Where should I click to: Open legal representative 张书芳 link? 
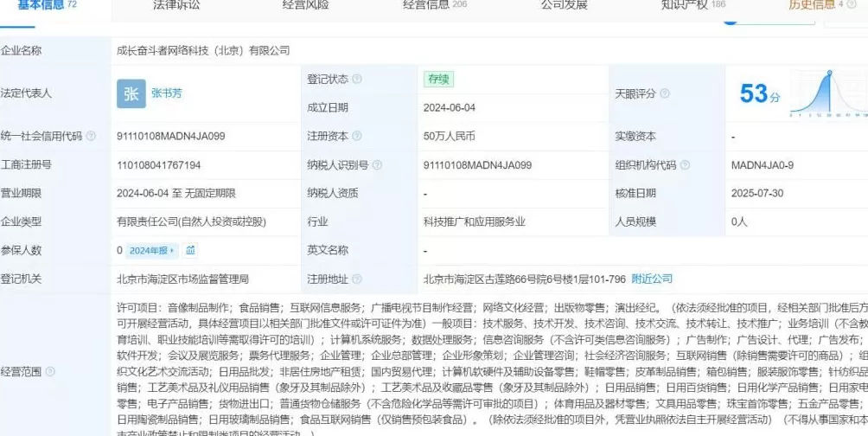pyautogui.click(x=167, y=93)
